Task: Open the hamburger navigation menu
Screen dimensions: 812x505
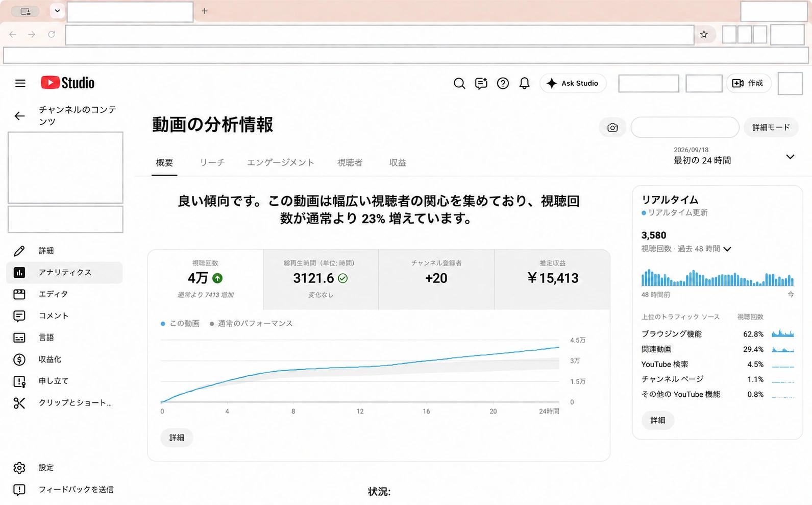Action: click(20, 83)
